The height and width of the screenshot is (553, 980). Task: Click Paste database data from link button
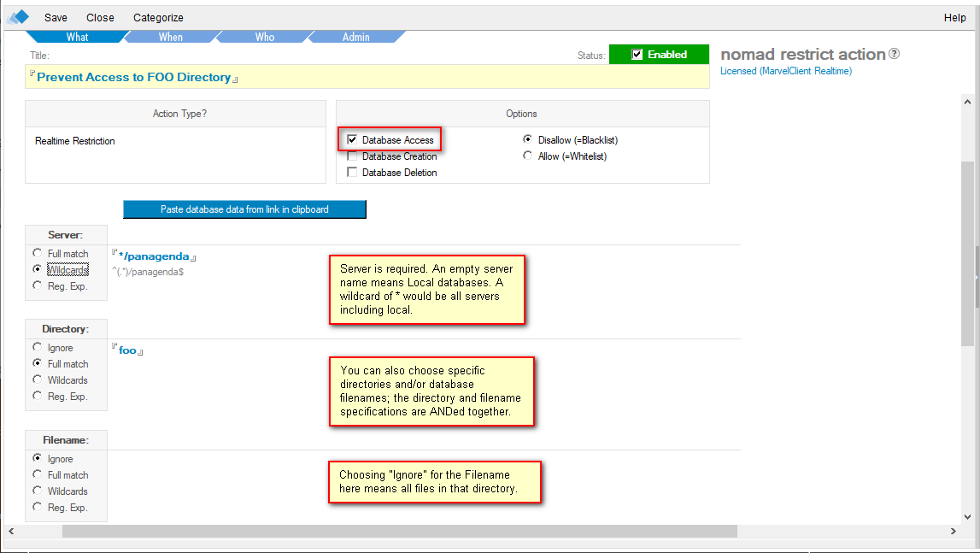(244, 209)
